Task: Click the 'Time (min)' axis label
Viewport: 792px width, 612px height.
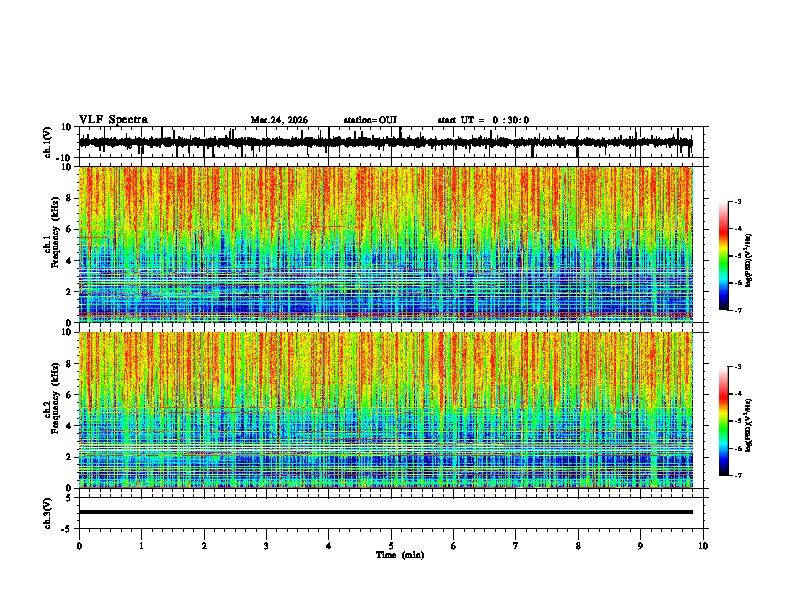Action: tap(400, 555)
